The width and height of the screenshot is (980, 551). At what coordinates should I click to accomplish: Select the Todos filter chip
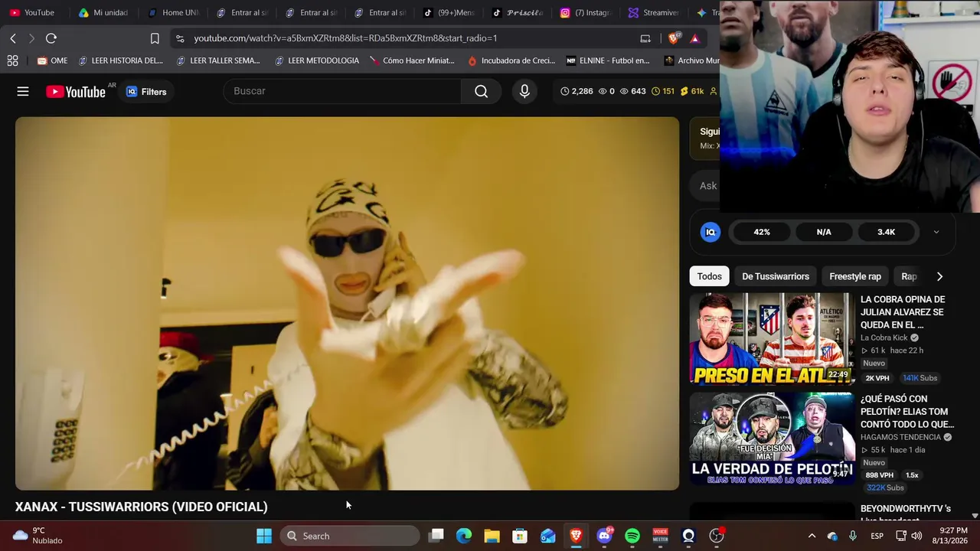[709, 276]
